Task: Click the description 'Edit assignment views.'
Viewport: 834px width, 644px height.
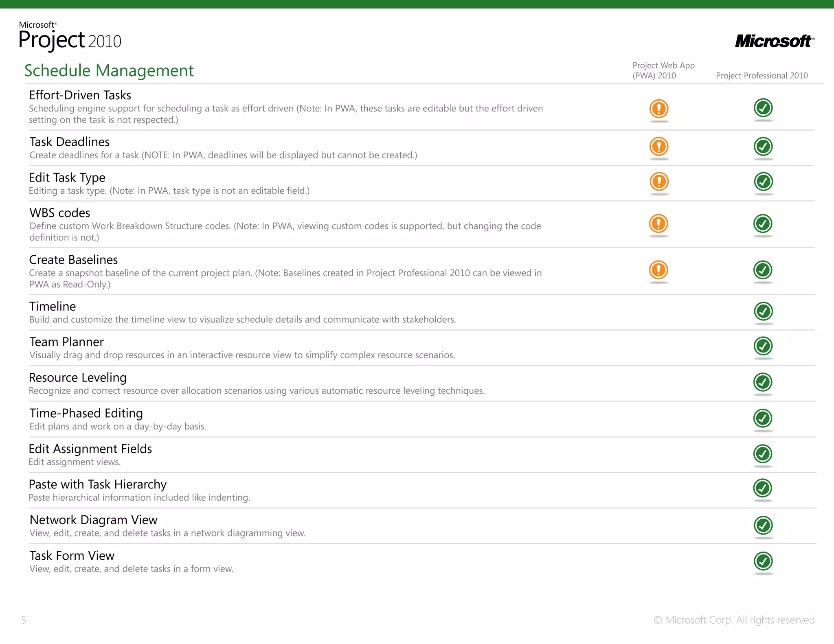Action: (75, 462)
